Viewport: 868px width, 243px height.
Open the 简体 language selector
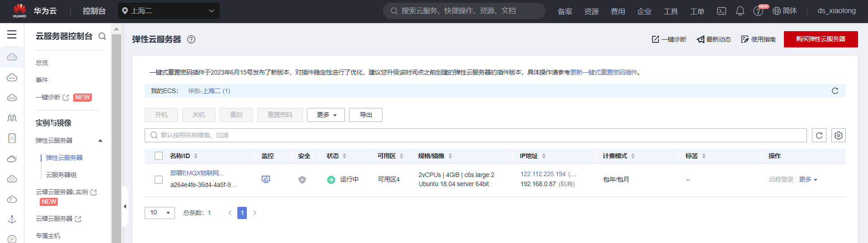click(x=785, y=11)
